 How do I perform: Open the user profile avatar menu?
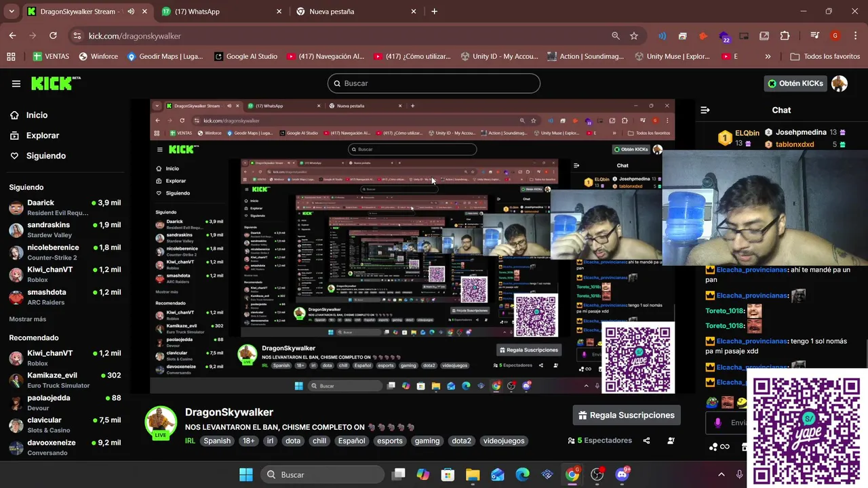(x=840, y=83)
